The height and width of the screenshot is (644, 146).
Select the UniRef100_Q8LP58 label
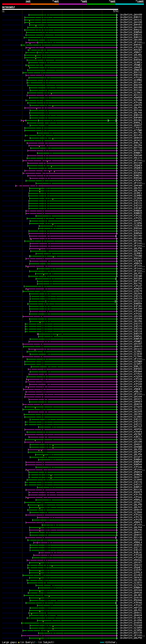131,638
